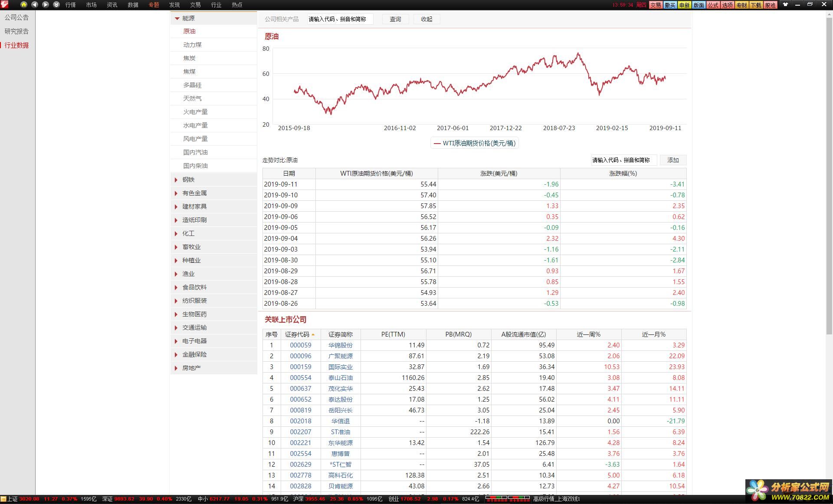Click the 收起 button
Viewport: 833px width, 504px height.
pyautogui.click(x=426, y=19)
